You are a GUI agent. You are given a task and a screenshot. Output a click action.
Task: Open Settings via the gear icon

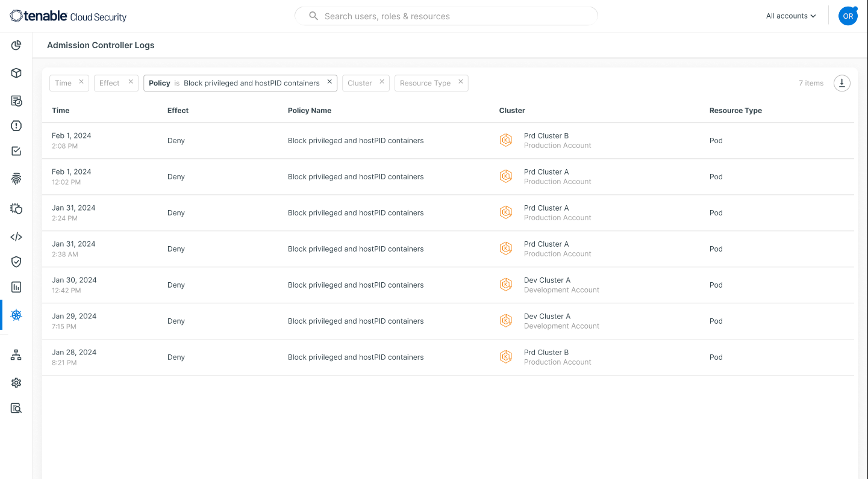click(16, 382)
